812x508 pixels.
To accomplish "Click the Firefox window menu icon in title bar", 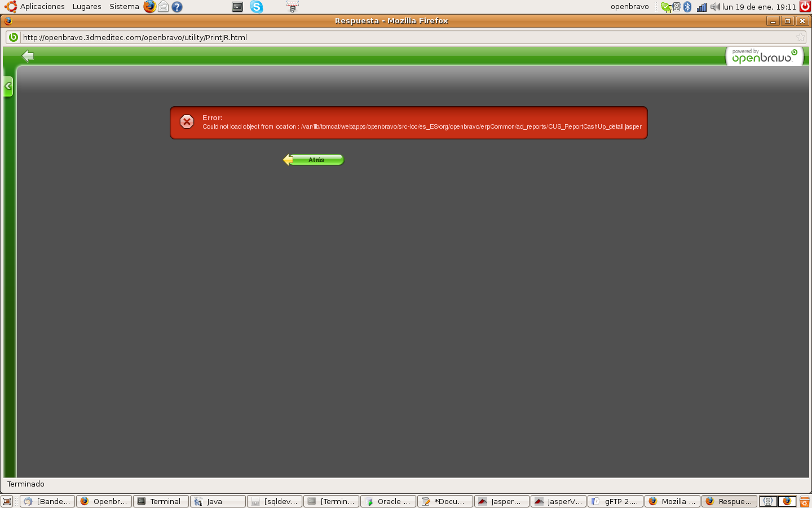I will tap(8, 21).
